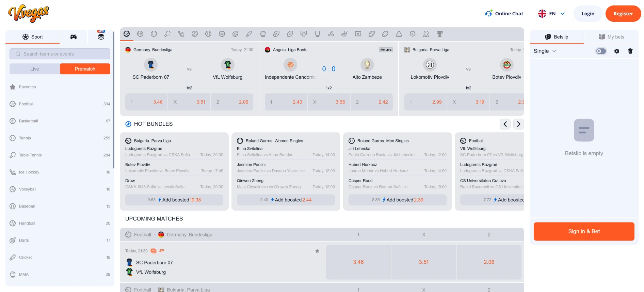Open Favorites in the sidebar

click(60, 87)
